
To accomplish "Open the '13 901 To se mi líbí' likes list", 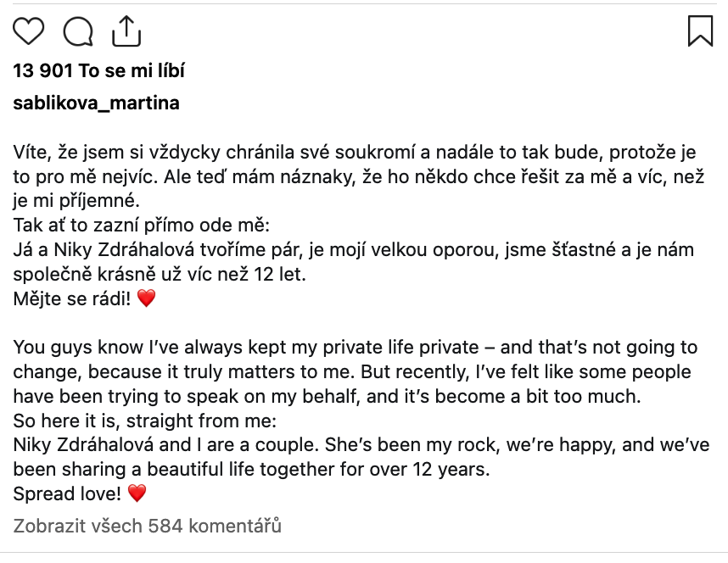I will [99, 70].
